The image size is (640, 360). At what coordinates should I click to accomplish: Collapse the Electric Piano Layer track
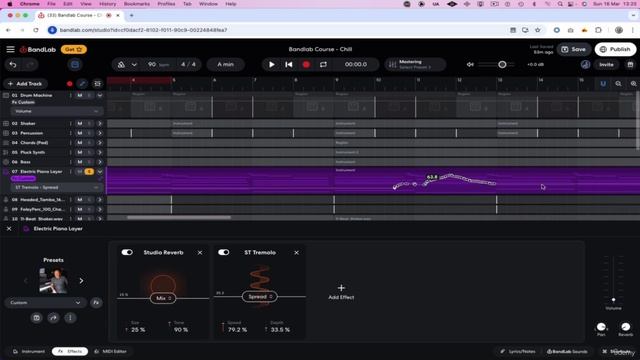(x=100, y=172)
